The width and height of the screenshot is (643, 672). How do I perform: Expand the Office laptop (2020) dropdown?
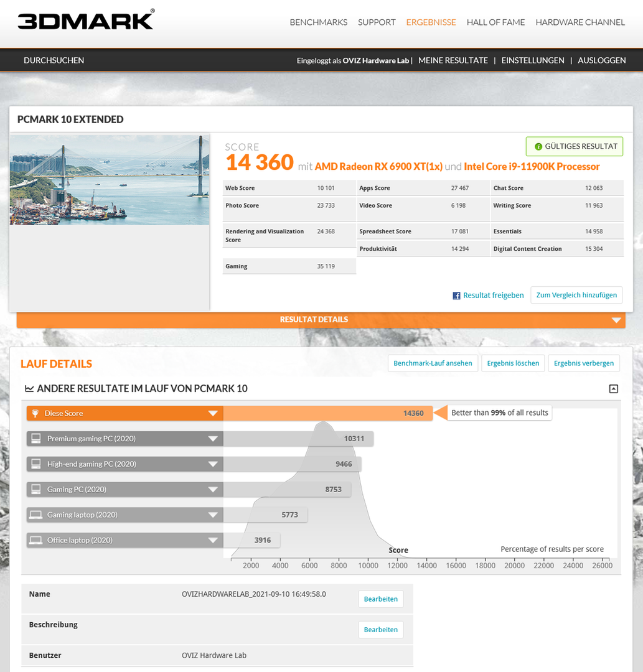(213, 541)
